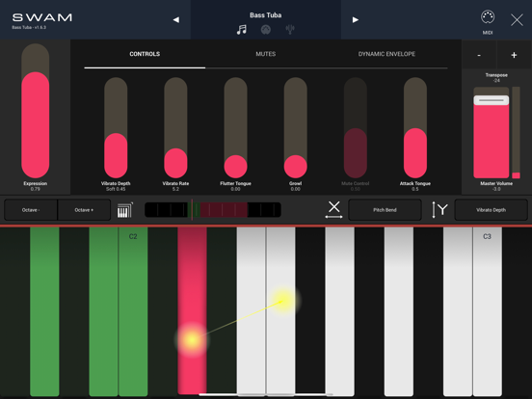
Task: Open the Vibrato Depth Y-axis assignment
Action: (x=491, y=210)
